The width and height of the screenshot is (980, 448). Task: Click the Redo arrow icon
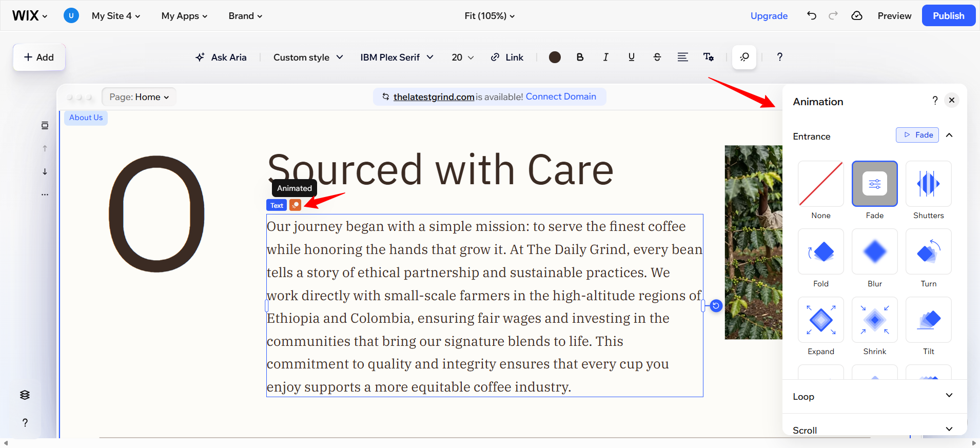tap(833, 15)
